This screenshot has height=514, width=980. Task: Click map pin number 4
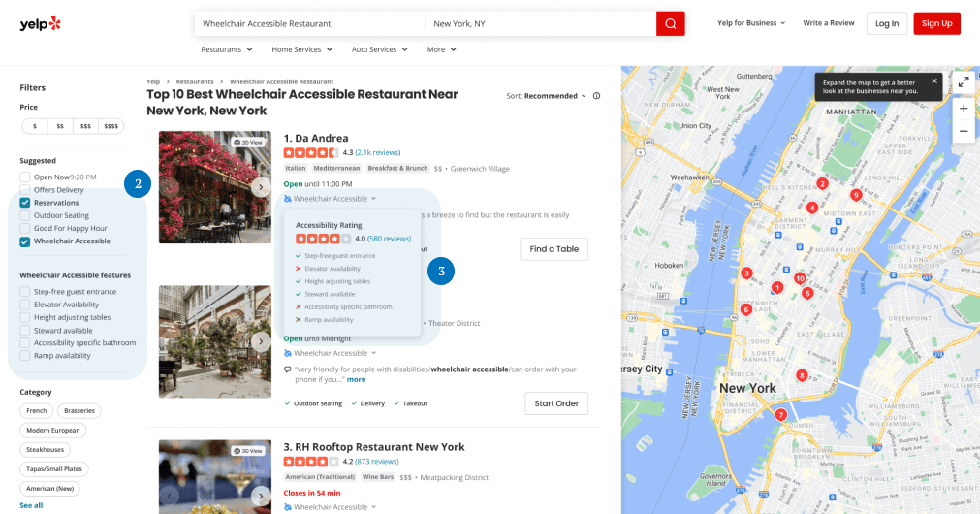pos(812,208)
